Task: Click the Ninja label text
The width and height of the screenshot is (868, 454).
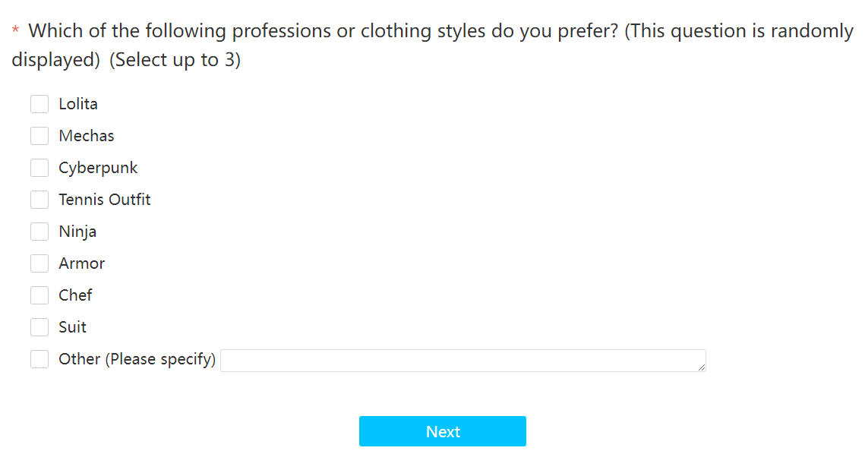Action: 77,232
